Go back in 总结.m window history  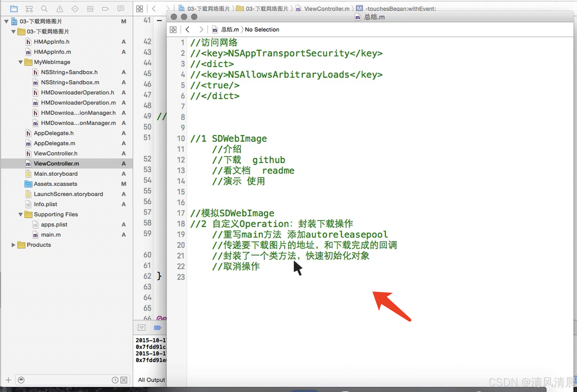(188, 30)
